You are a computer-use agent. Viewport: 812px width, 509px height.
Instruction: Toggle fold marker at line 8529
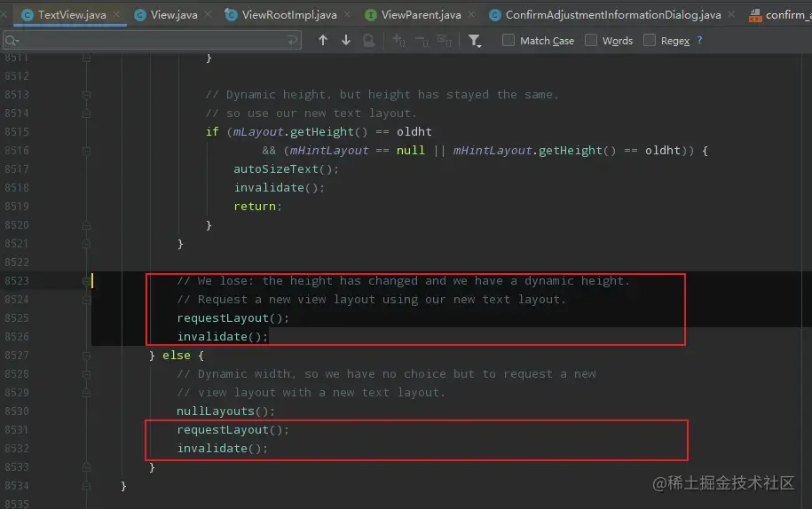(x=86, y=393)
